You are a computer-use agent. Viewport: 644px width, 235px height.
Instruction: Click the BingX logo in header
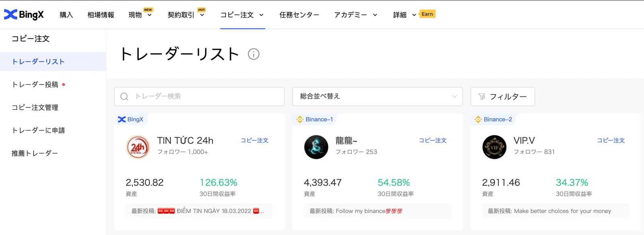pyautogui.click(x=24, y=14)
